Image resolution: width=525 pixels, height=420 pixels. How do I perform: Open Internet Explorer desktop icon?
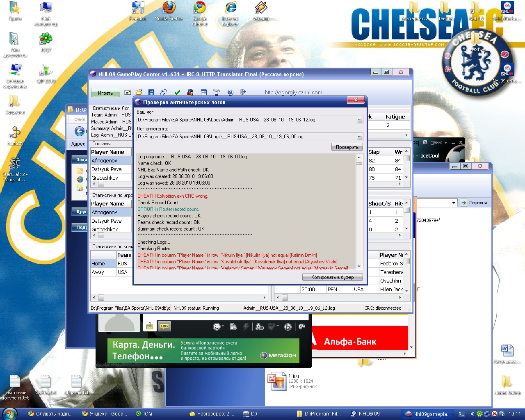click(231, 14)
